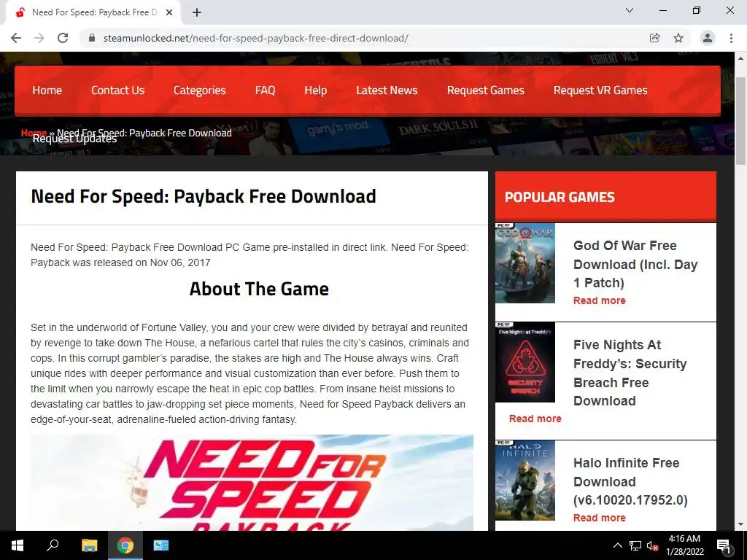This screenshot has height=560, width=747.
Task: Click the Need For Speed Payback banner image
Action: [252, 483]
